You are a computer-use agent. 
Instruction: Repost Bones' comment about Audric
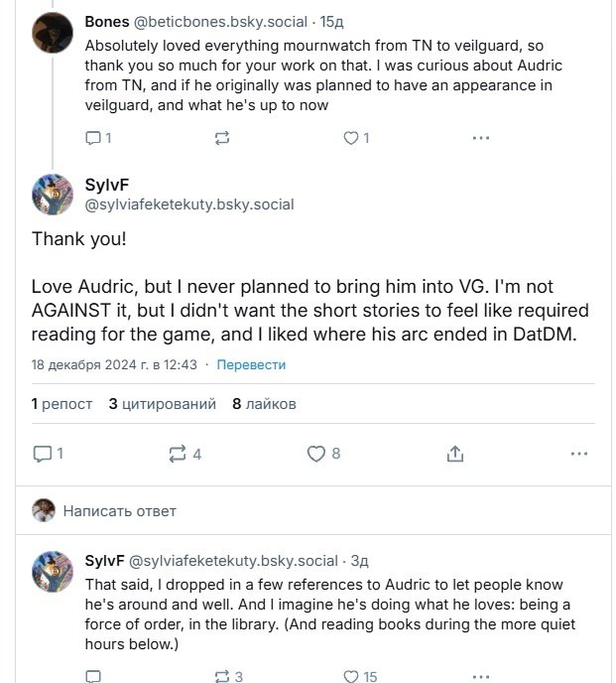[222, 138]
